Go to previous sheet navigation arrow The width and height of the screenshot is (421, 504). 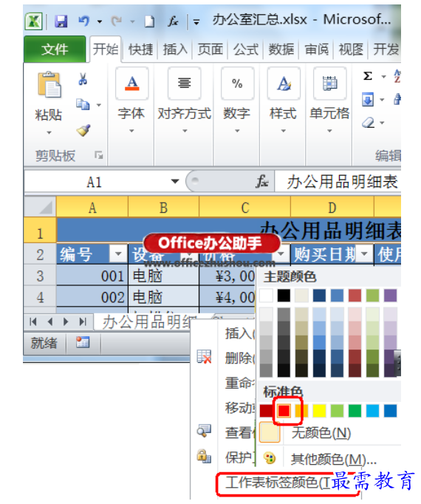pos(49,321)
